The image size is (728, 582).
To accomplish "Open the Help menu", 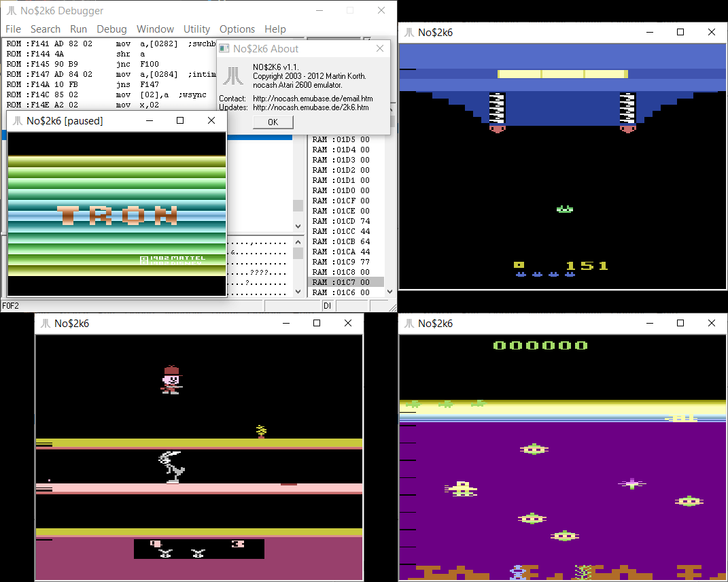I will coord(275,29).
